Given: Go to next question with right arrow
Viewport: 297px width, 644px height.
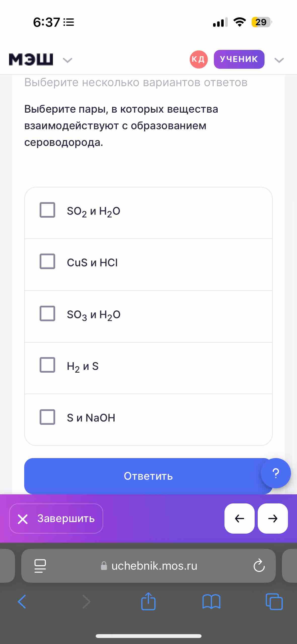Looking at the screenshot, I should (x=273, y=519).
